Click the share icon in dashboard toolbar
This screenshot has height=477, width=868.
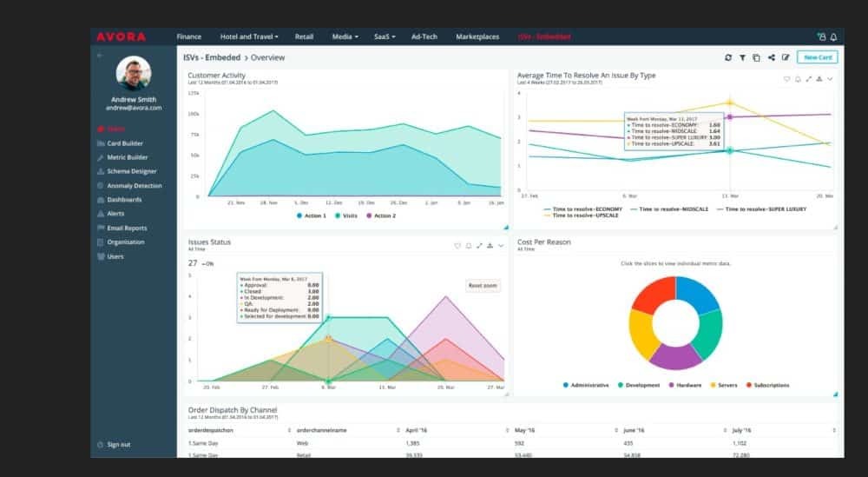point(771,57)
